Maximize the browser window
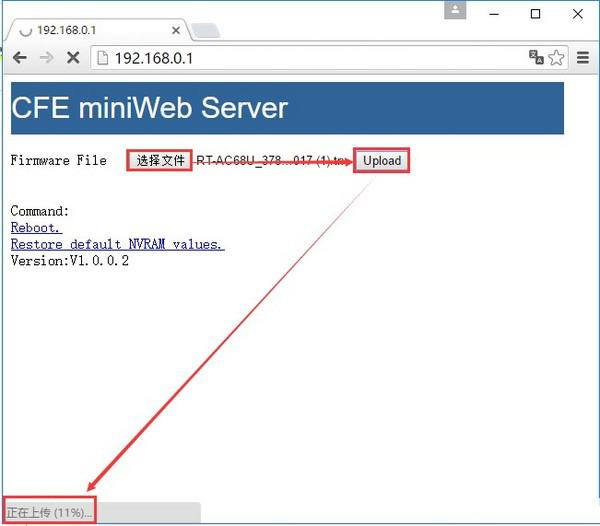This screenshot has width=600, height=526. (535, 12)
